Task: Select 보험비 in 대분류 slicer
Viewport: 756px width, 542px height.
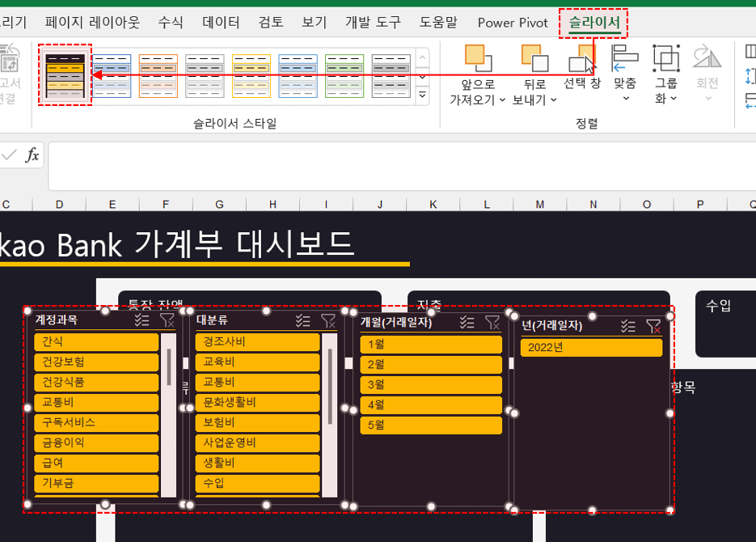Action: [257, 423]
